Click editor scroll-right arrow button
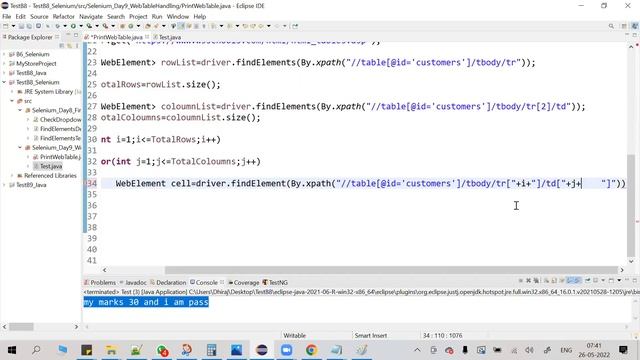640x360 pixels. pyautogui.click(x=622, y=270)
